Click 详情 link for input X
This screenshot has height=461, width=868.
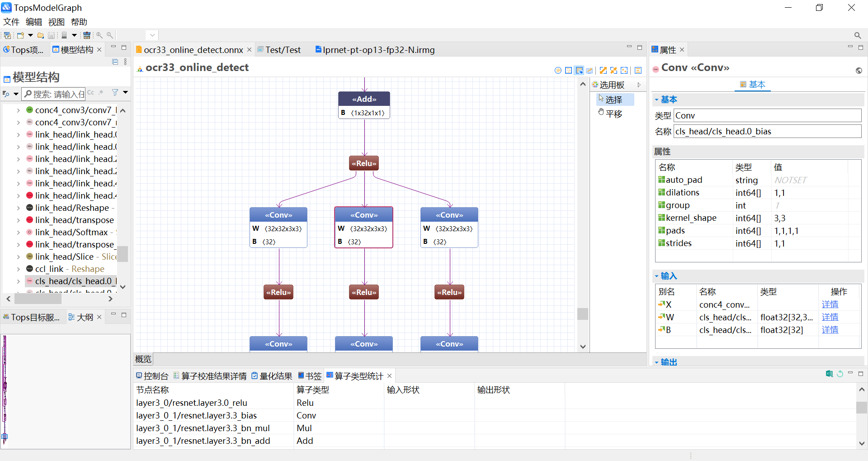(830, 304)
